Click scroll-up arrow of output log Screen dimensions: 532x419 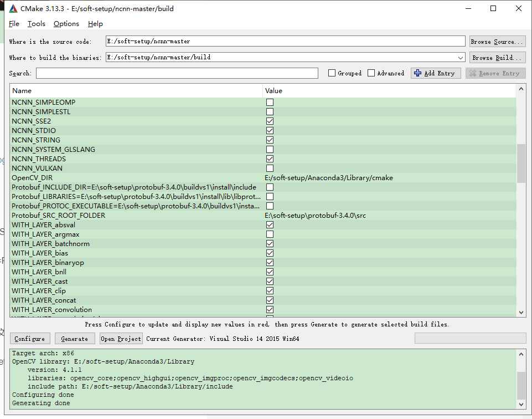[521, 354]
